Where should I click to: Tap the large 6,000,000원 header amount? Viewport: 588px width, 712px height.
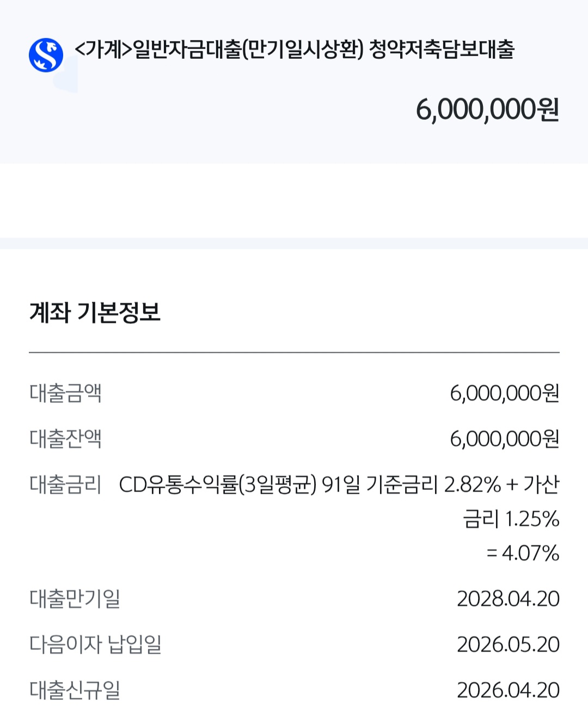pos(487,109)
